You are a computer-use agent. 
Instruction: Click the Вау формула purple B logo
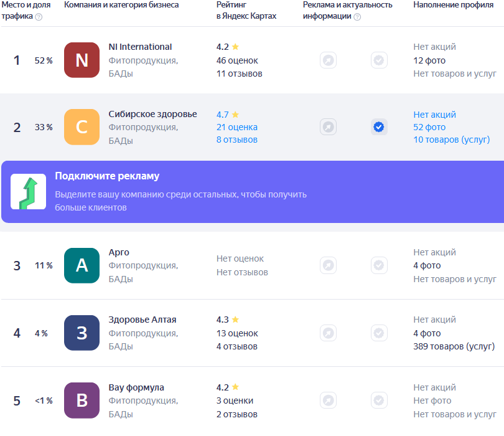pos(82,400)
